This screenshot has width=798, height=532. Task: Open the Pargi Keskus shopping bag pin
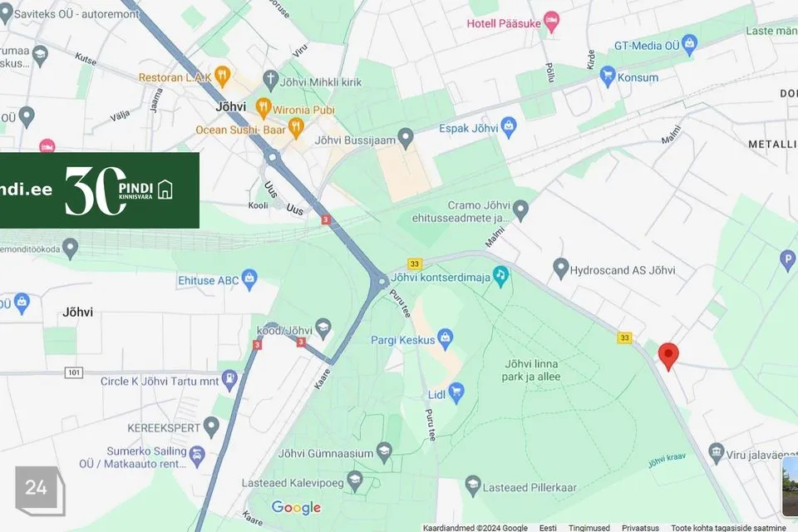(x=446, y=339)
